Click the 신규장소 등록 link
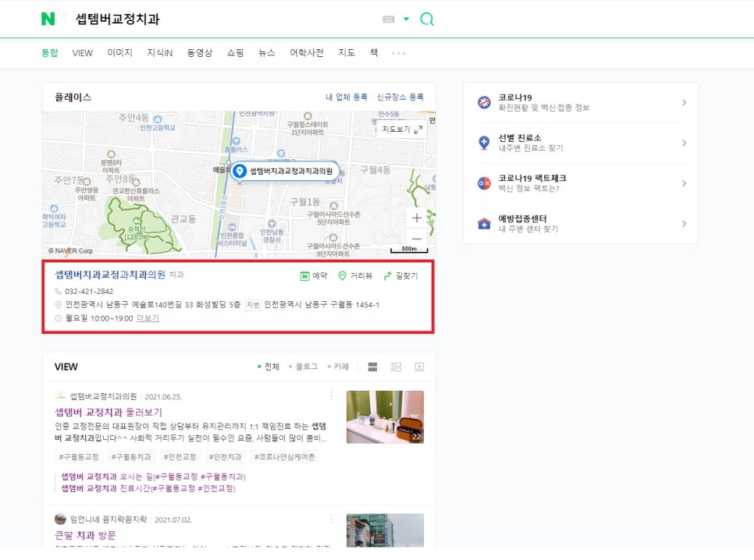754x560 pixels. (x=400, y=97)
